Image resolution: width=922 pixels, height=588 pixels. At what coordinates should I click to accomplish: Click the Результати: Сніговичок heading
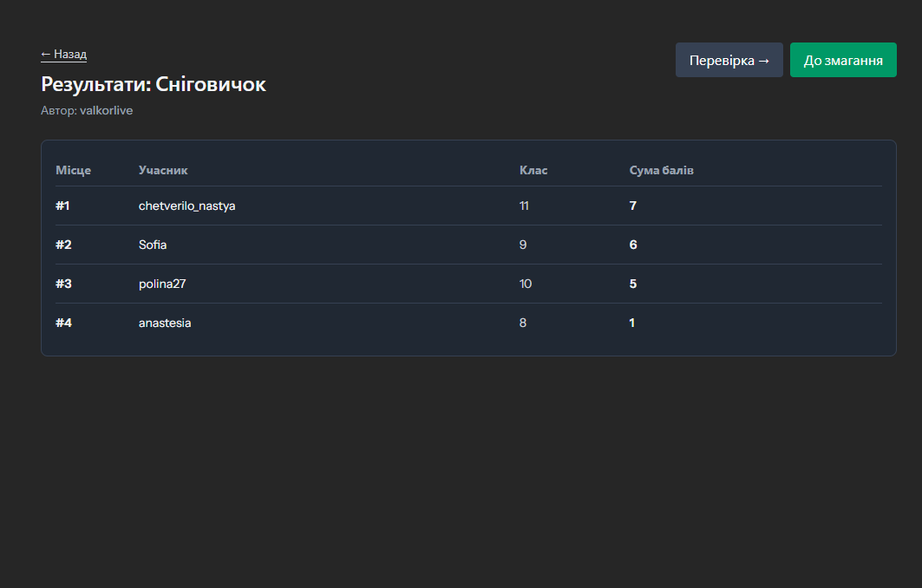click(x=153, y=84)
